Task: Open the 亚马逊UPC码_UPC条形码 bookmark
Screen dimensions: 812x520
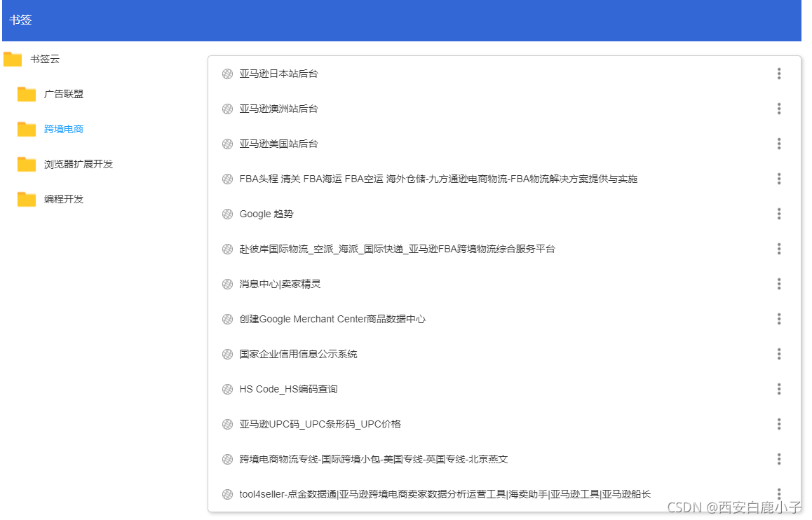Action: point(320,424)
